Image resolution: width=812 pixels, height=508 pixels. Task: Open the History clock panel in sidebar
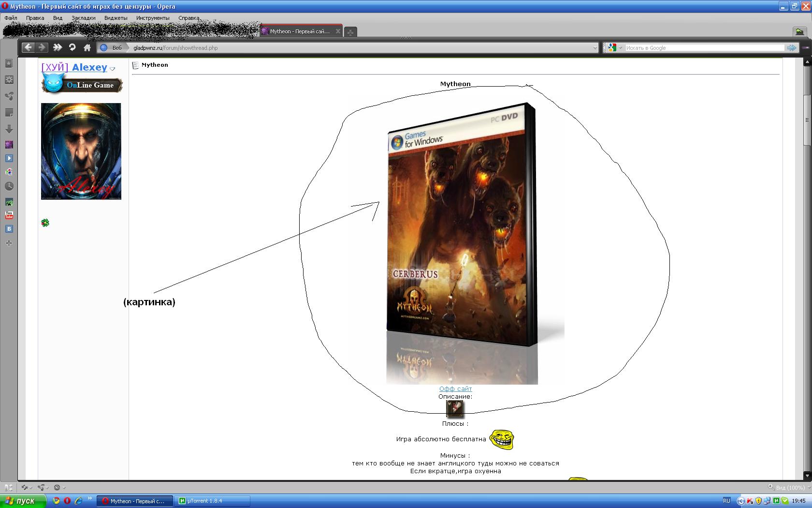tap(9, 186)
